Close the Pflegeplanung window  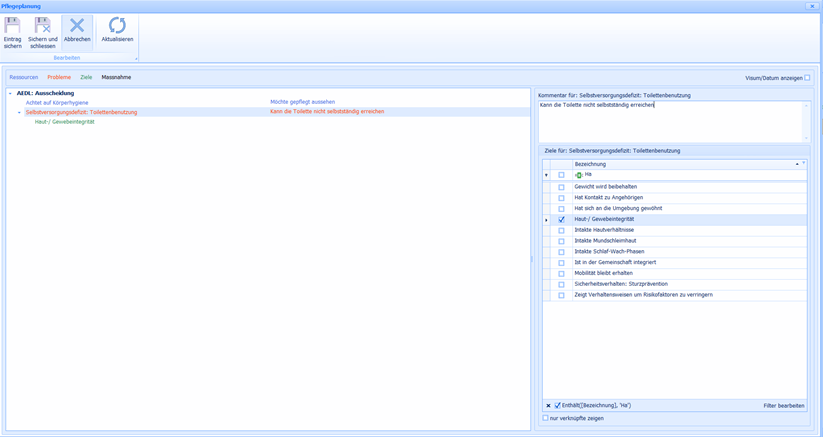pyautogui.click(x=811, y=6)
